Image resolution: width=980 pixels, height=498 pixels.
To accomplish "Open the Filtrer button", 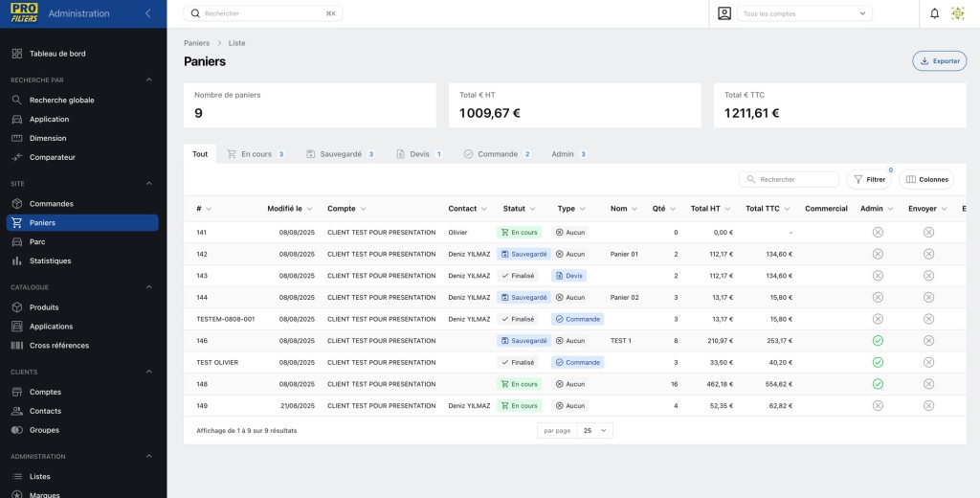I will [x=869, y=179].
